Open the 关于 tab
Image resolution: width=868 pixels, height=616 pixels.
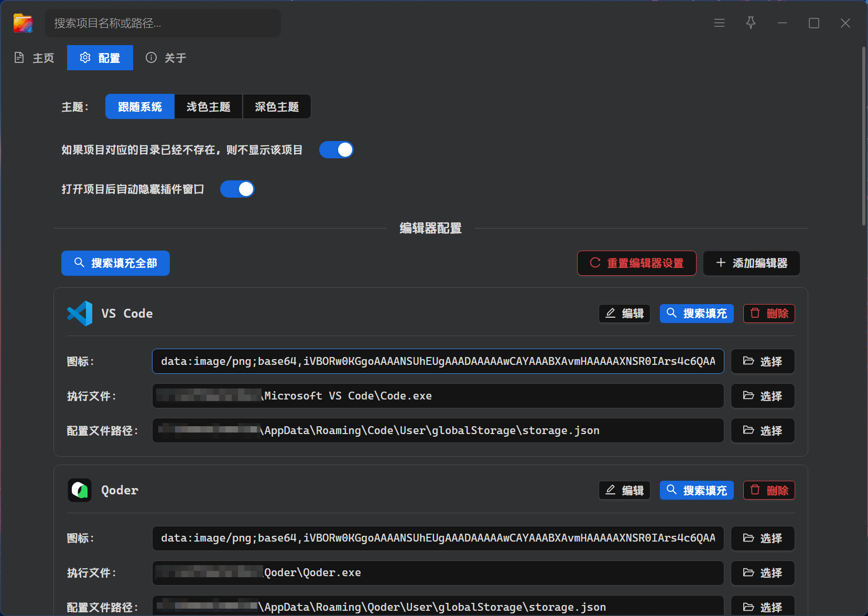[x=166, y=58]
